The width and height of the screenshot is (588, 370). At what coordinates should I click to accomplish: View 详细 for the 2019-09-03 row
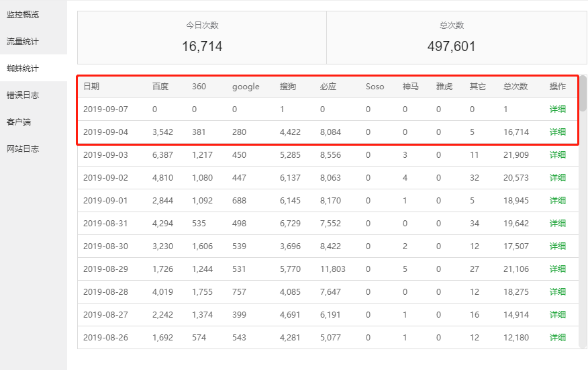558,155
